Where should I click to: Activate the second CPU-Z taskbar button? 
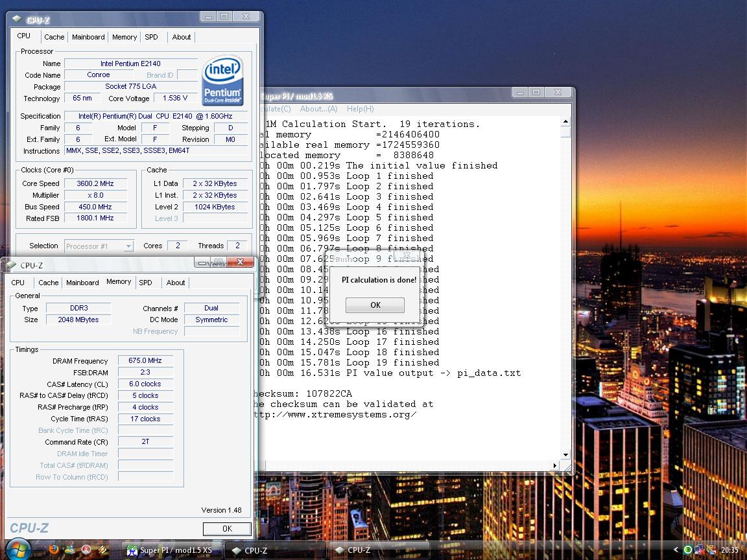378,550
